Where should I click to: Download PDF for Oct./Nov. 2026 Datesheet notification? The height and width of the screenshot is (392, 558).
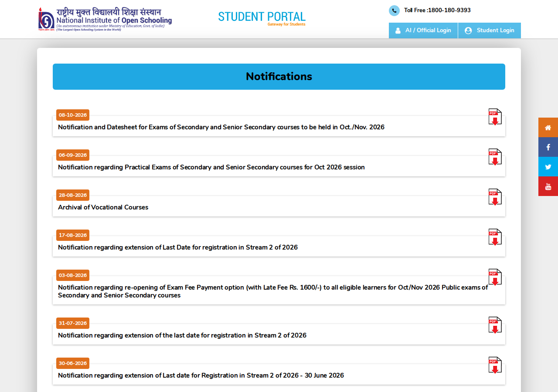click(x=495, y=117)
